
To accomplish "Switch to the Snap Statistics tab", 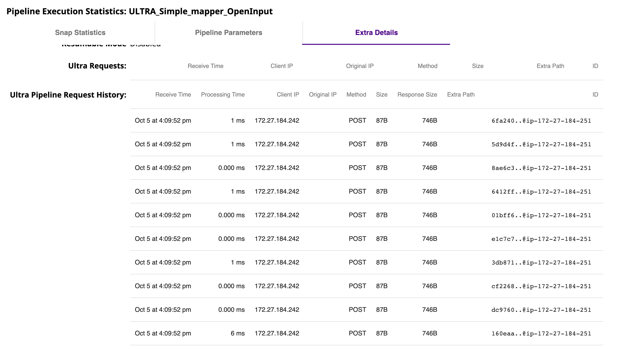I will pos(80,33).
